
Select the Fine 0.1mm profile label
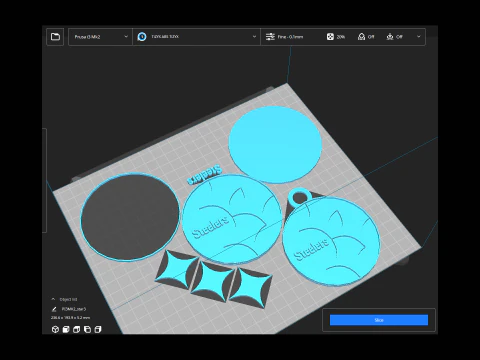tap(290, 37)
